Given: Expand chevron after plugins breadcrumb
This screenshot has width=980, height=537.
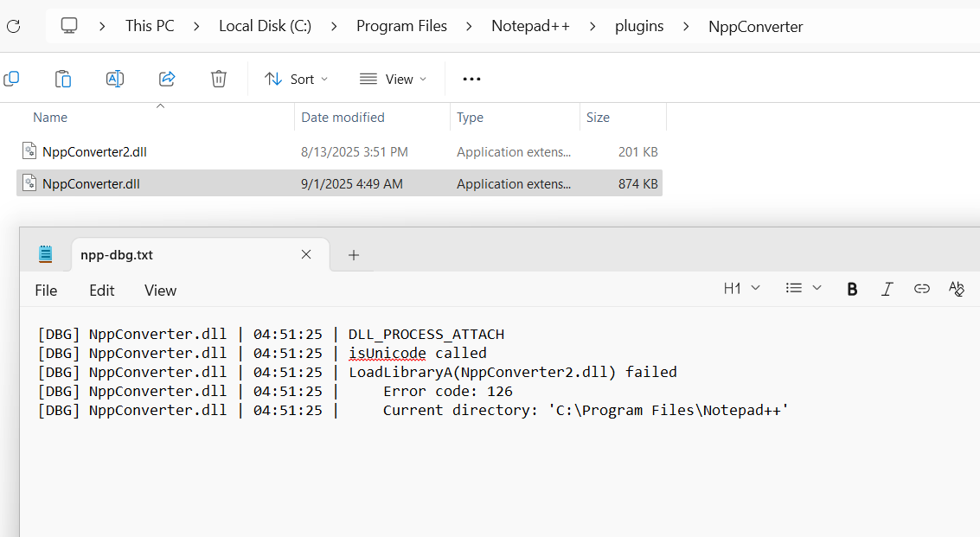Looking at the screenshot, I should [x=686, y=26].
